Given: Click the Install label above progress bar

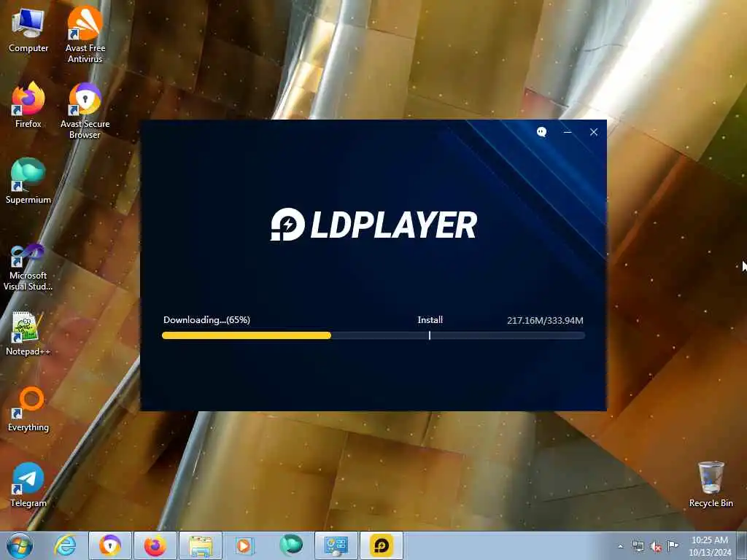Looking at the screenshot, I should 430,320.
